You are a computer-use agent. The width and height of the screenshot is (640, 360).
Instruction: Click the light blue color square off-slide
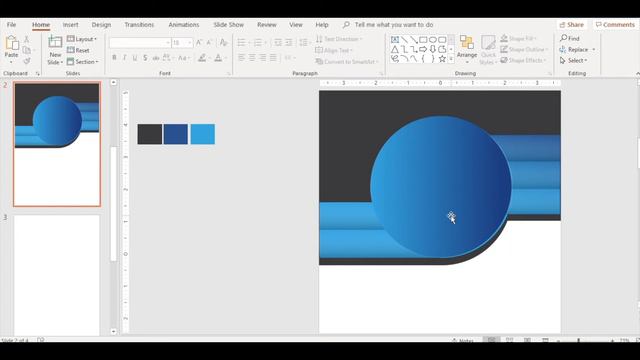click(x=202, y=134)
